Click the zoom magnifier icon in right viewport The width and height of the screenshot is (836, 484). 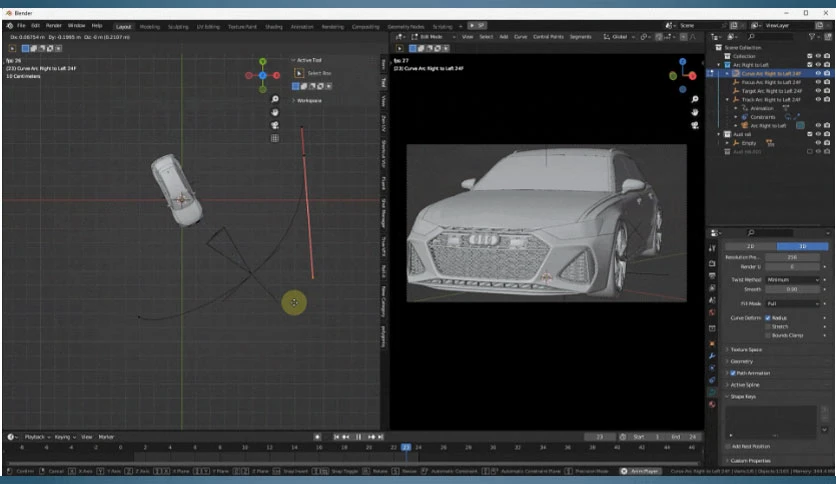[x=695, y=99]
